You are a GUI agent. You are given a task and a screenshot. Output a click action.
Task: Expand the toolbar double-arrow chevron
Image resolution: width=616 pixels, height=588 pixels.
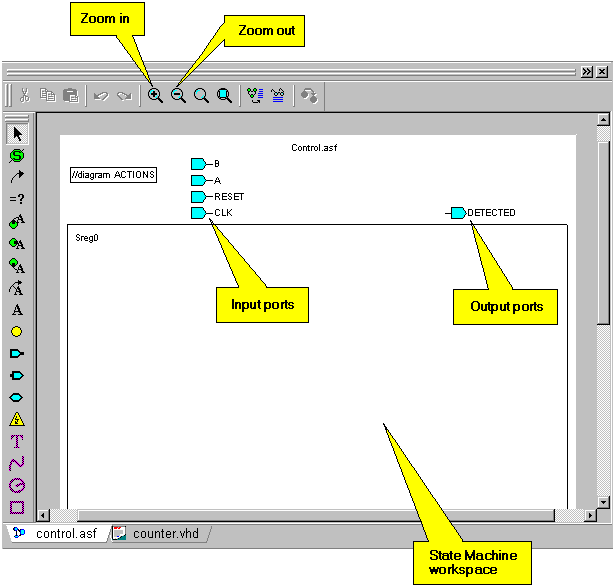click(x=587, y=72)
